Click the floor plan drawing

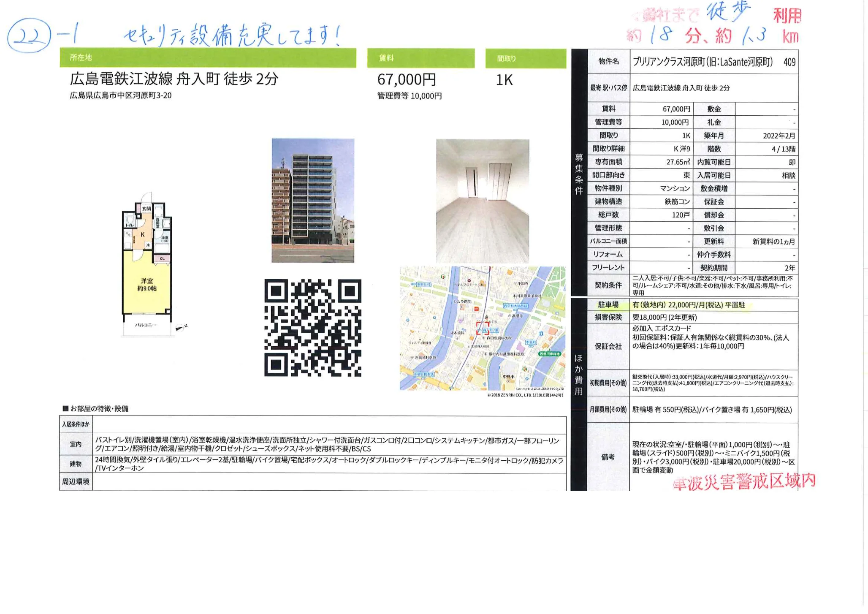(x=147, y=264)
